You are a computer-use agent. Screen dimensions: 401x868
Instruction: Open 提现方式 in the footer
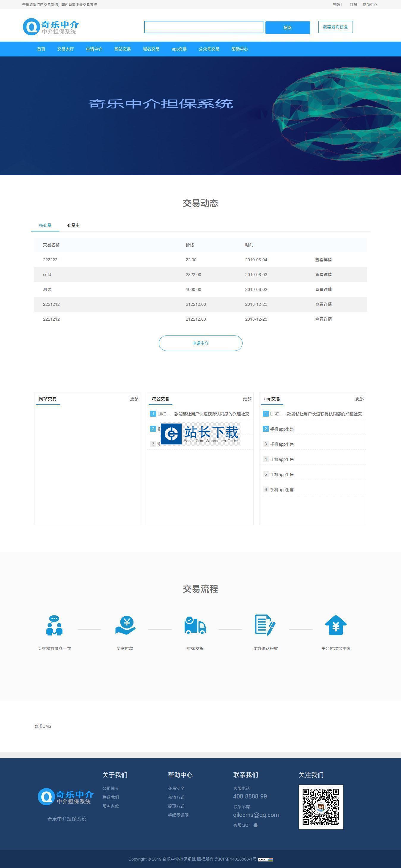pyautogui.click(x=176, y=806)
